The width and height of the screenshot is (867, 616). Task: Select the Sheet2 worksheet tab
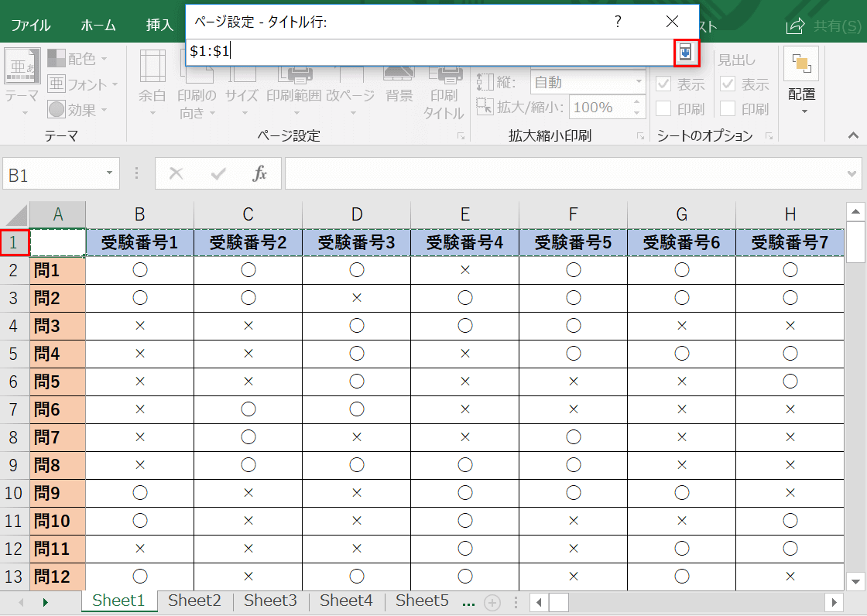click(194, 600)
